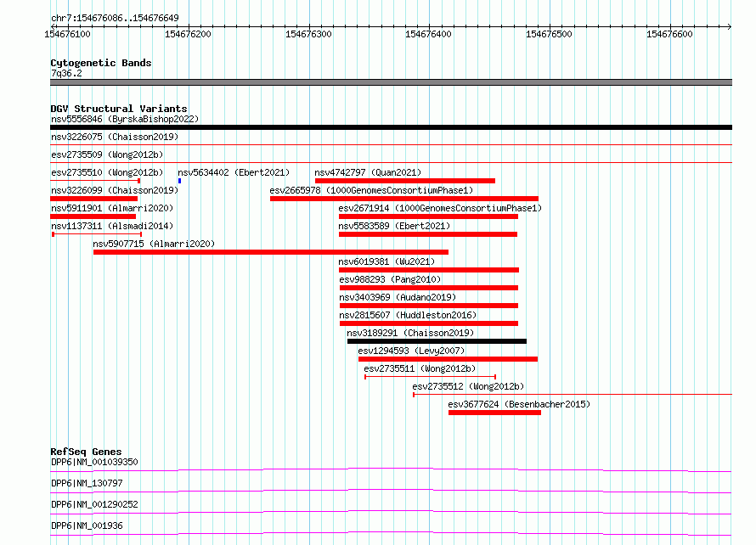Click the nsv5634402 (Ebert2021) label

pyautogui.click(x=234, y=172)
